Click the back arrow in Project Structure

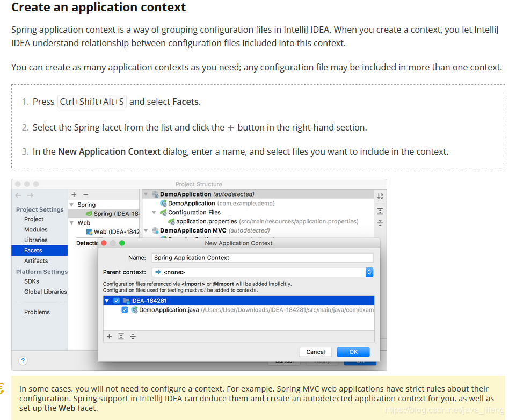(18, 195)
